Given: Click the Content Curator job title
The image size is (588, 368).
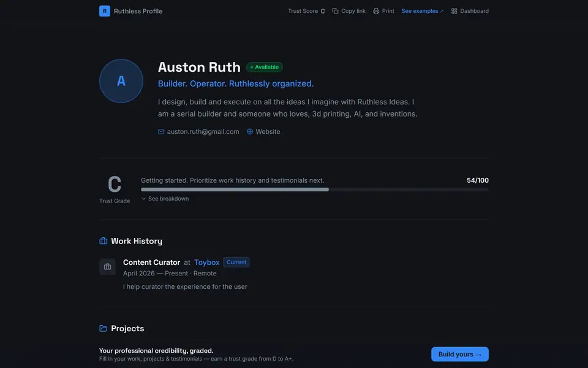Looking at the screenshot, I should point(151,263).
